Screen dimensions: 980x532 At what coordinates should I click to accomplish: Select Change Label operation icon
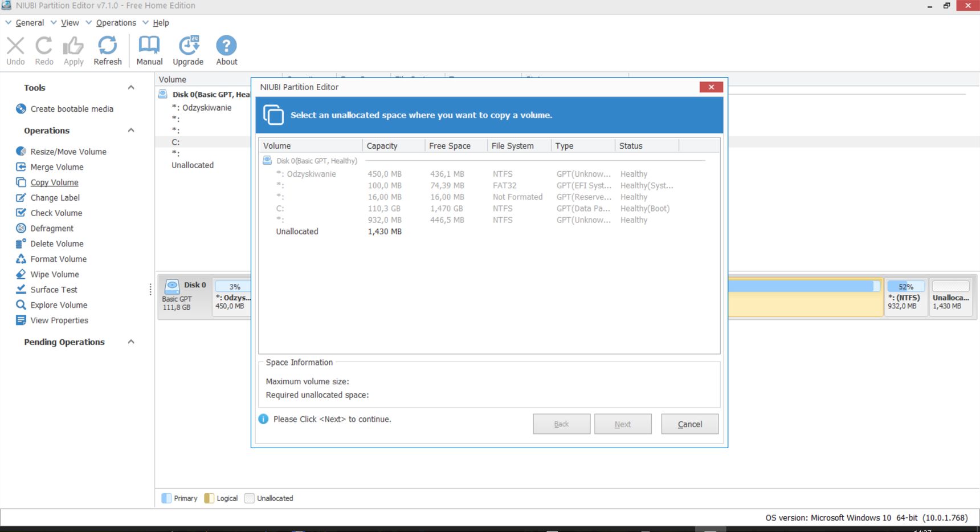pos(21,198)
